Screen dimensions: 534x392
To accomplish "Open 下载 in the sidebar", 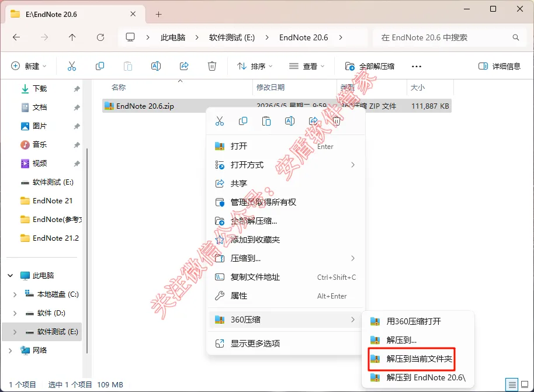I will pyautogui.click(x=40, y=89).
